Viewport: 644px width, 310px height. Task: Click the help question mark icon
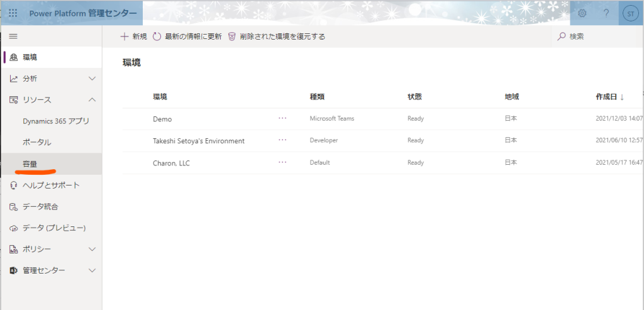[606, 13]
